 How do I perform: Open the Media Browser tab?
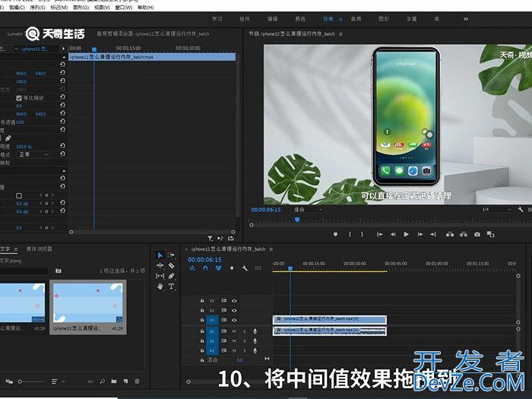point(40,249)
